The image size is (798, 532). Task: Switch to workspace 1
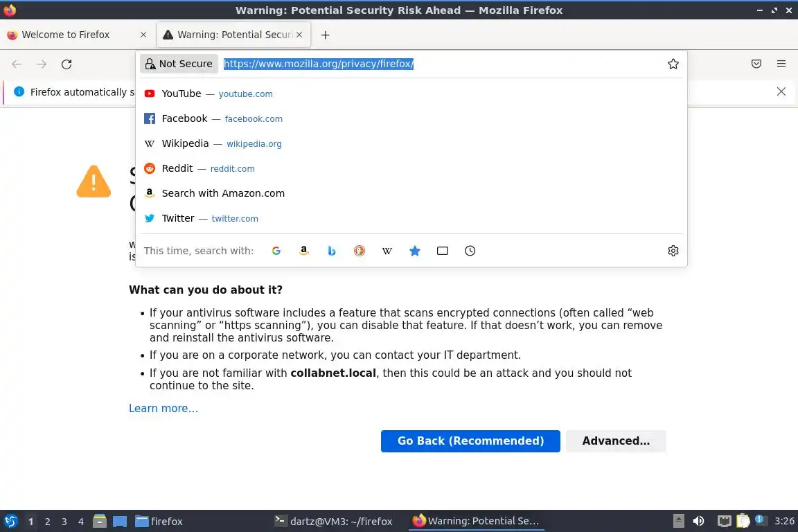tap(31, 522)
